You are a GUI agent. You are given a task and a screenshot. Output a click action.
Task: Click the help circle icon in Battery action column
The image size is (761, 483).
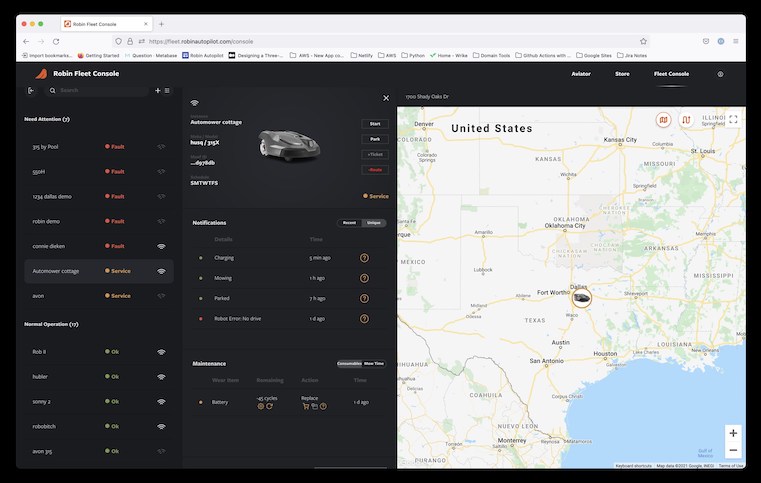pos(323,406)
